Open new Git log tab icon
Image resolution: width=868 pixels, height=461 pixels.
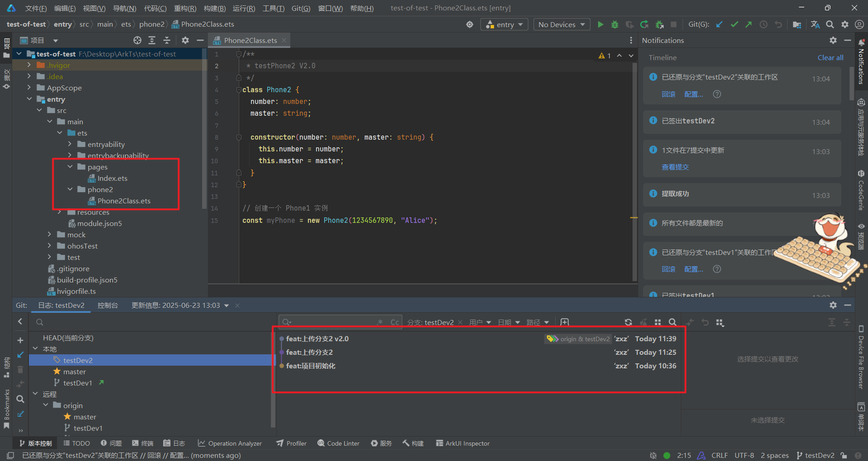[565, 322]
